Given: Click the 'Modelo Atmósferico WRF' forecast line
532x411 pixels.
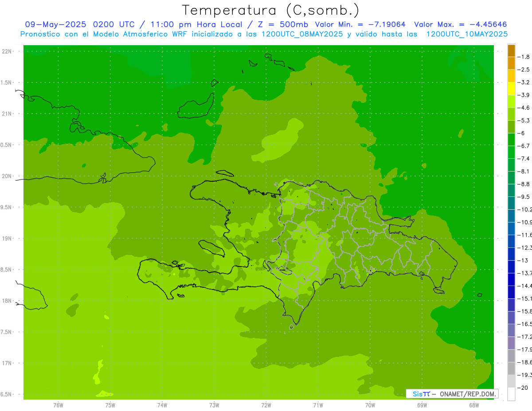Looking at the screenshot, I should click(264, 34).
